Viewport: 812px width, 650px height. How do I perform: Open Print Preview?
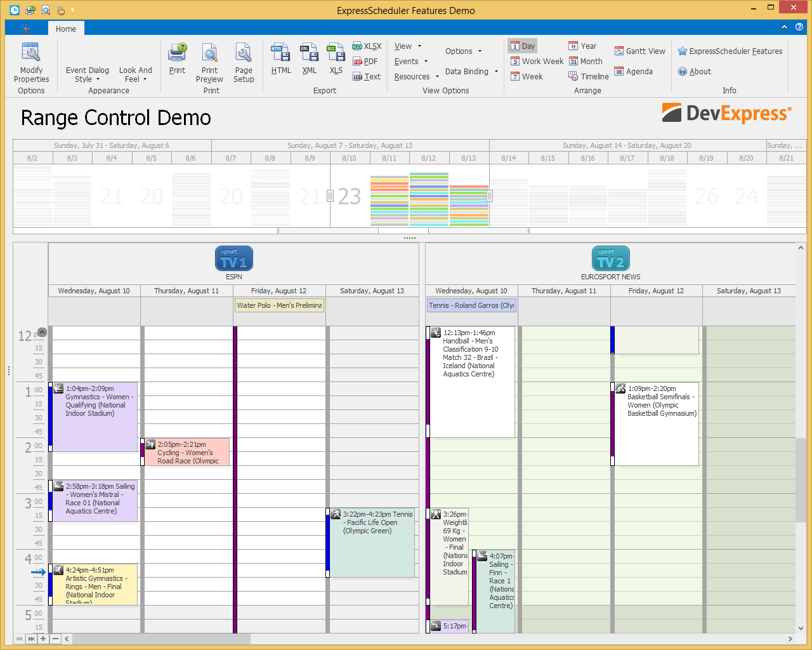pos(209,63)
